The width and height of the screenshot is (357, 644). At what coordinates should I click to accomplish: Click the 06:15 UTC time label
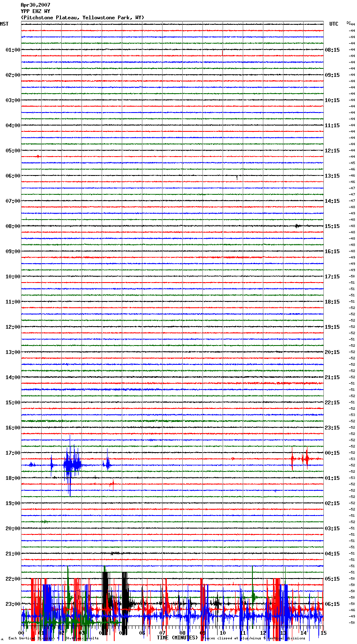pos(332,604)
